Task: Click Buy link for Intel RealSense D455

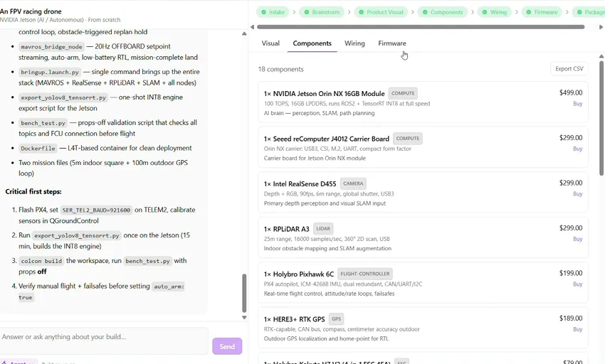Action: tap(578, 193)
